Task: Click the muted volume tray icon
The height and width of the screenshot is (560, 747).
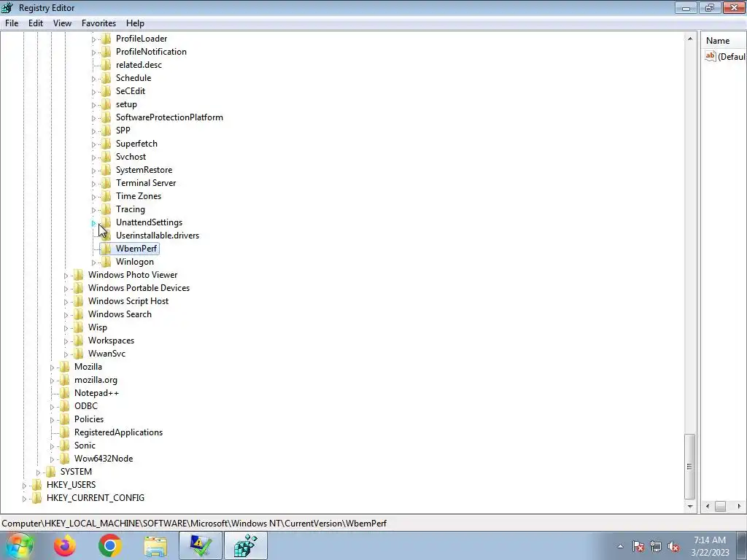Action: coord(673,547)
